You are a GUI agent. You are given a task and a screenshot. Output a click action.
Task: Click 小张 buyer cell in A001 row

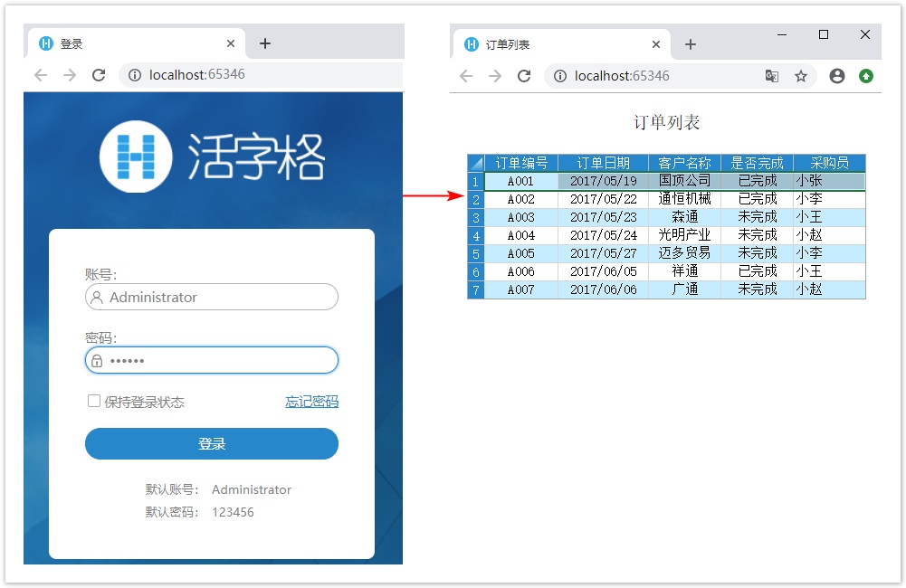[829, 181]
